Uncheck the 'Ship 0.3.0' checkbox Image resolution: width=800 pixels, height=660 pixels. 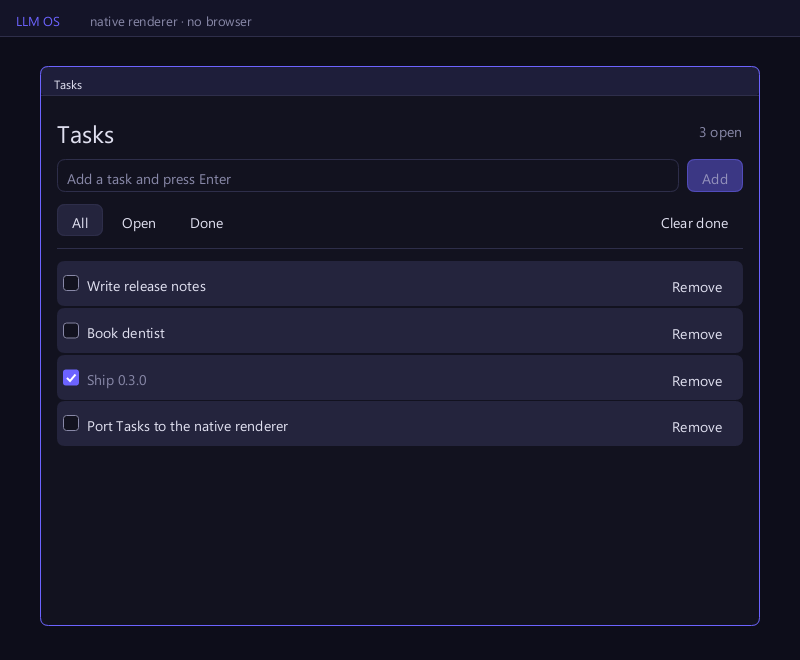coord(71,377)
